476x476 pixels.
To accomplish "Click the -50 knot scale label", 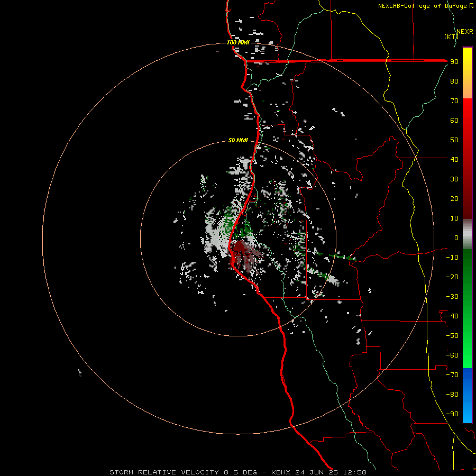I will (452, 336).
